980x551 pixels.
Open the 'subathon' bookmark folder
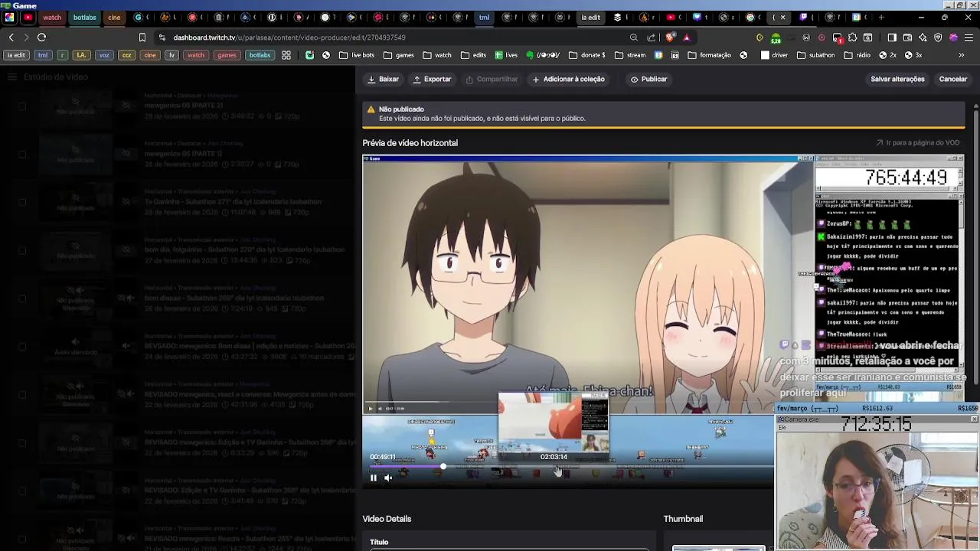coord(816,55)
